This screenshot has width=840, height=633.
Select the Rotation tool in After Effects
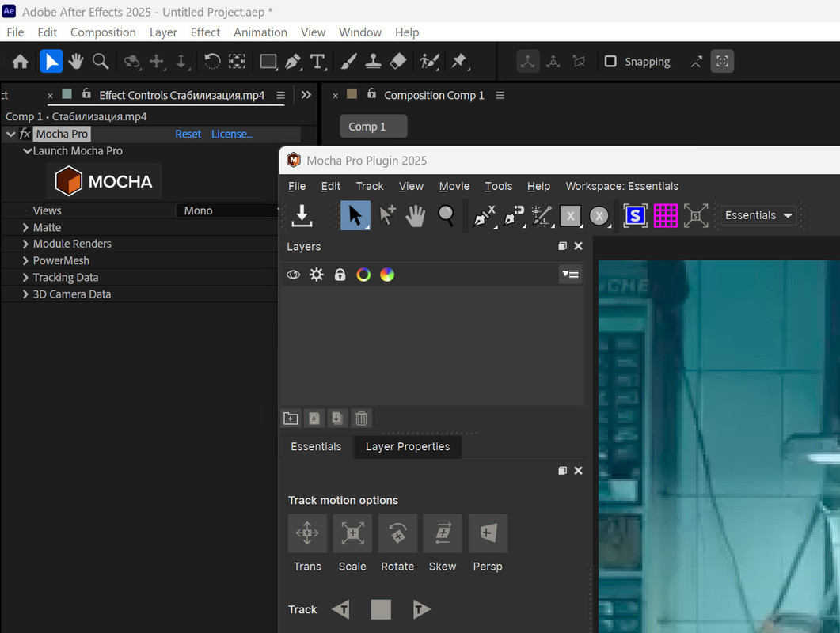tap(212, 61)
